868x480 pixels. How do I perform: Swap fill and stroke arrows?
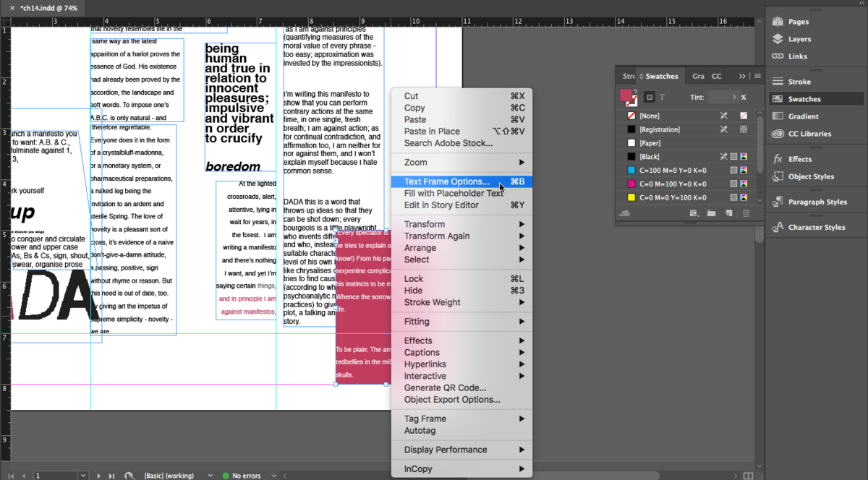[x=634, y=92]
